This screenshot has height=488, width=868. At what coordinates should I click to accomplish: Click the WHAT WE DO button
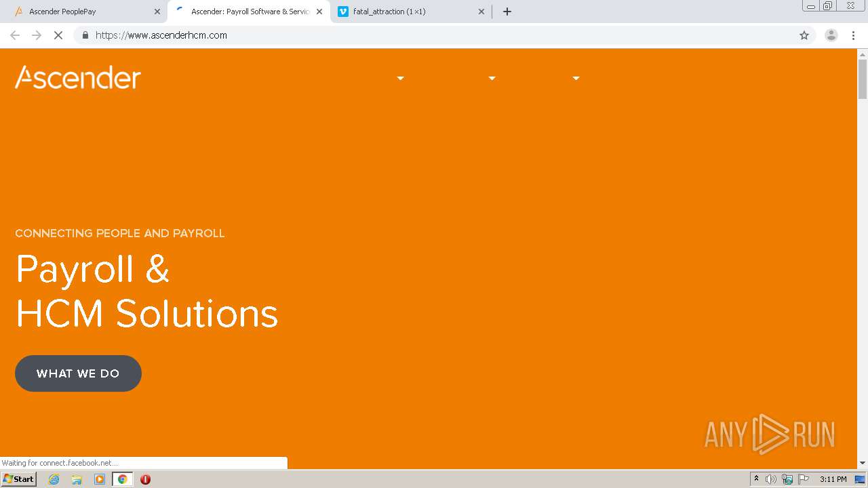pos(78,373)
